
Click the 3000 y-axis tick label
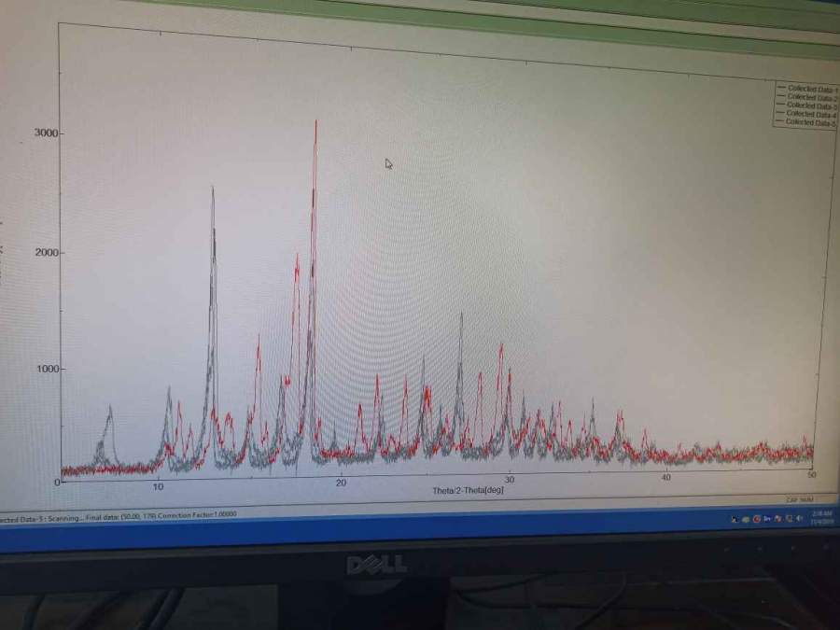tap(46, 133)
